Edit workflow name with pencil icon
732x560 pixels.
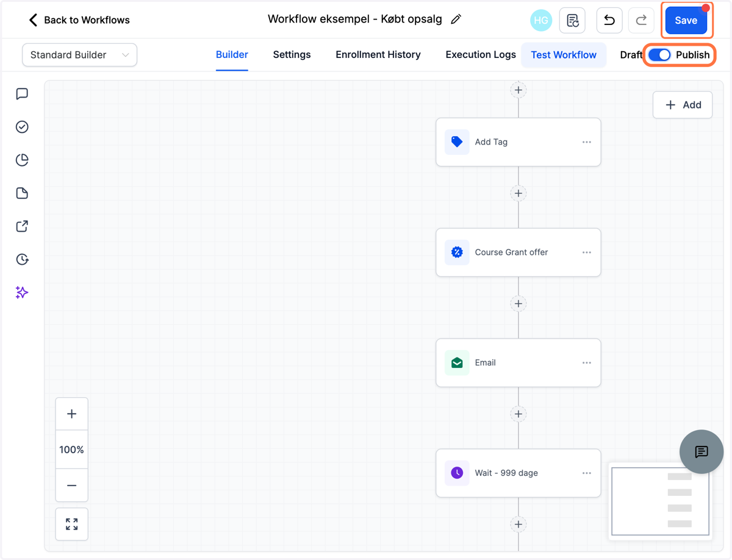pos(456,20)
